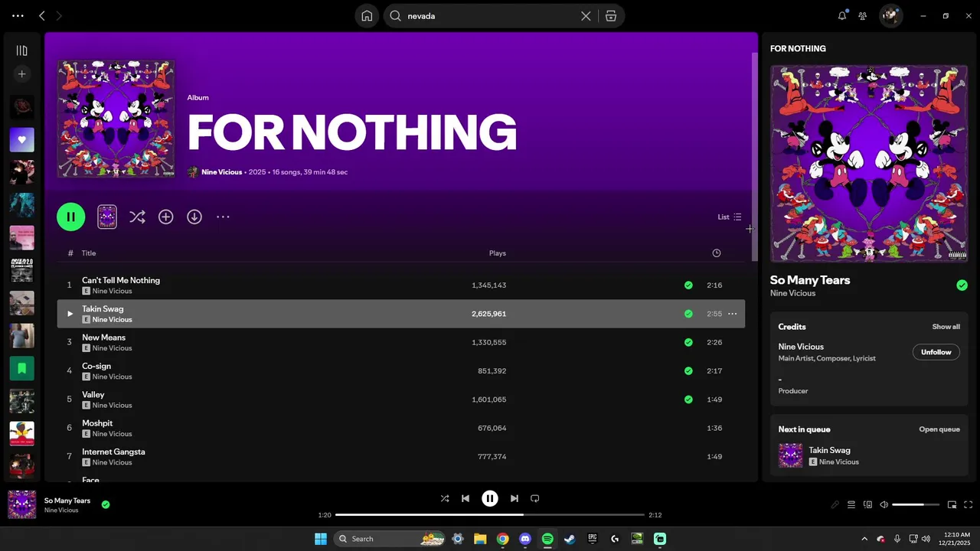Seek on the song progress bar

[490, 515]
